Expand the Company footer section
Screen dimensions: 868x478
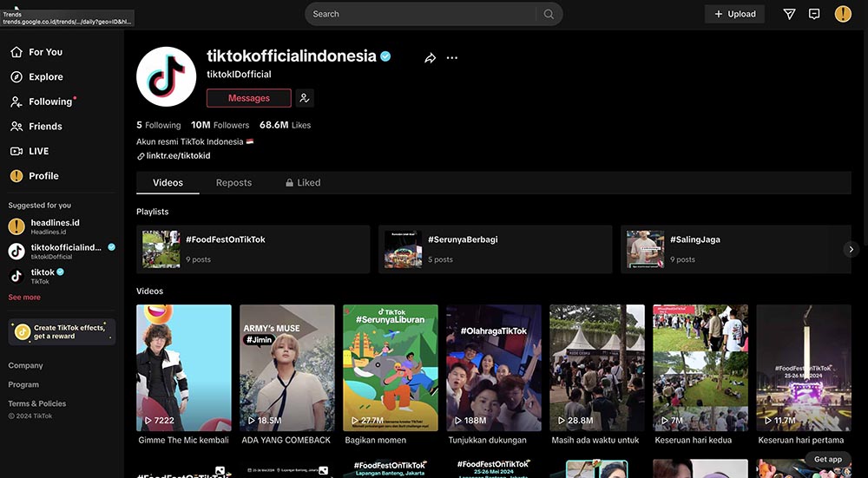pos(25,366)
